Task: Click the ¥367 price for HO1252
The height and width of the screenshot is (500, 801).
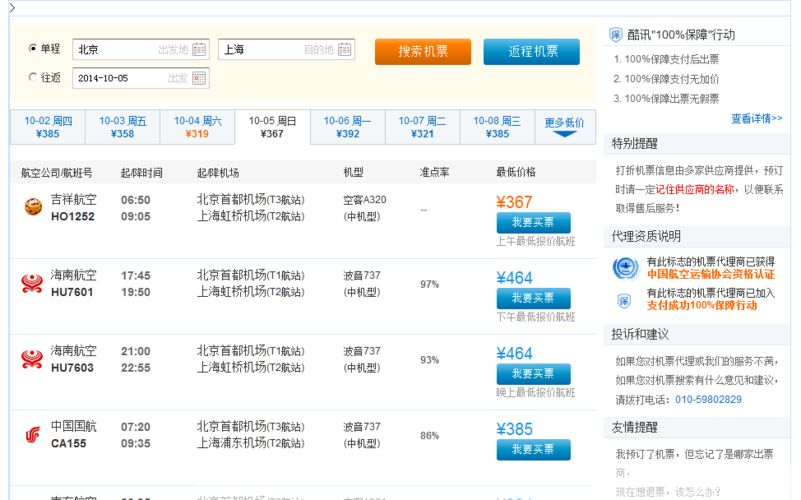Action: pos(514,202)
